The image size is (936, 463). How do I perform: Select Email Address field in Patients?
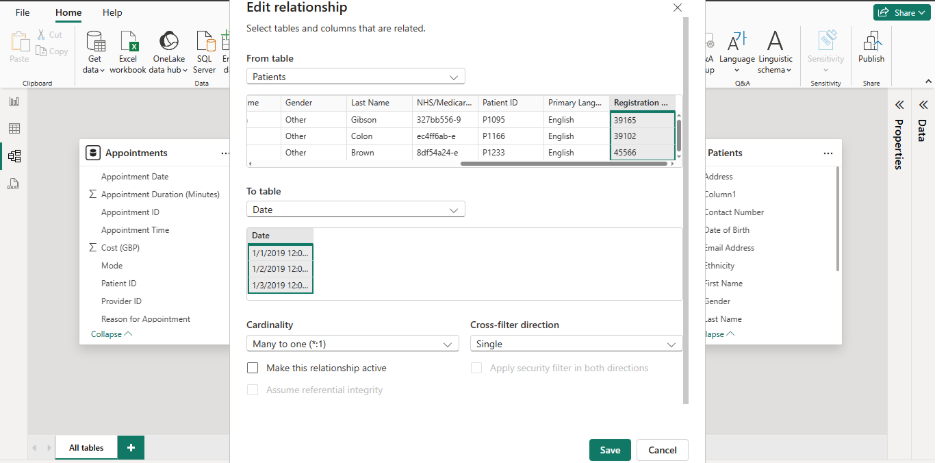click(x=731, y=248)
